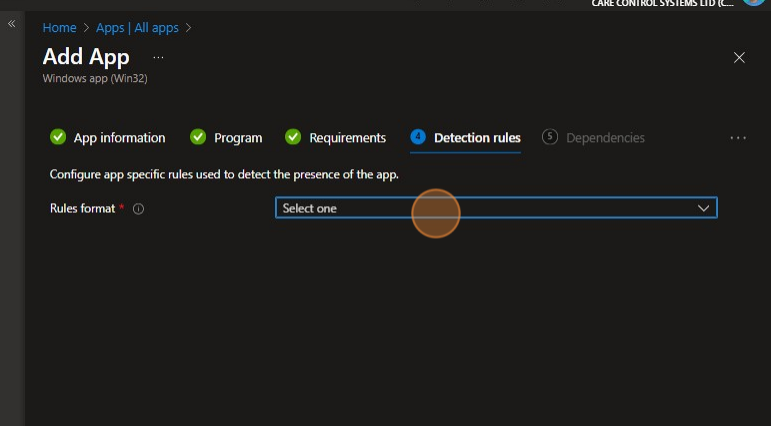This screenshot has width=771, height=426.
Task: Show more wizard steps via the tab overflow ellipsis
Action: (738, 138)
